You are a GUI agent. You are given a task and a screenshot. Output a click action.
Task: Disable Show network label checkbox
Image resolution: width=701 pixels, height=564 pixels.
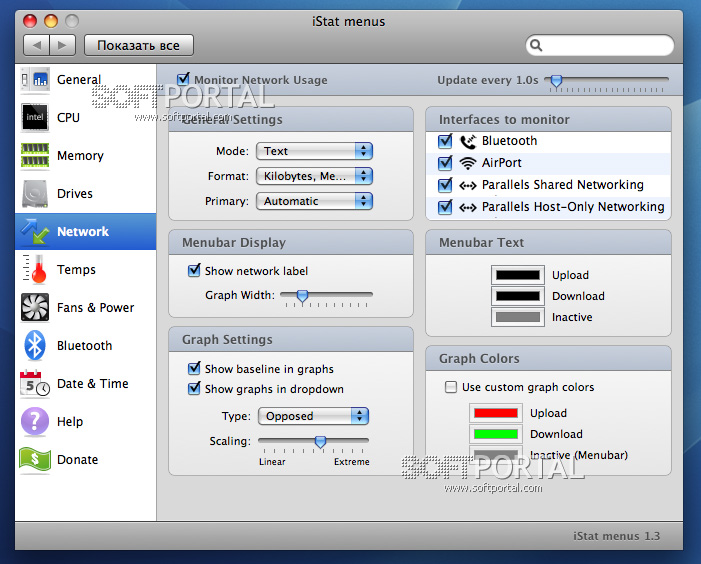point(194,270)
